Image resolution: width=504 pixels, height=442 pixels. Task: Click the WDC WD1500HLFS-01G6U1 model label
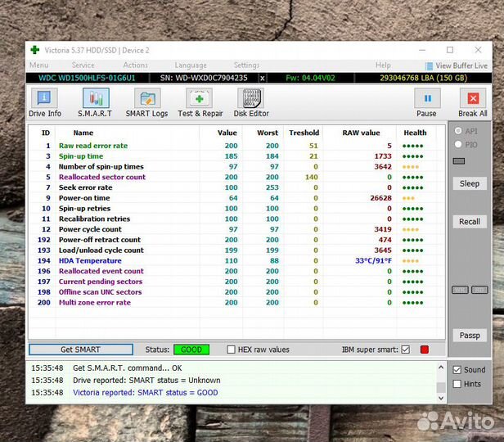pyautogui.click(x=87, y=78)
